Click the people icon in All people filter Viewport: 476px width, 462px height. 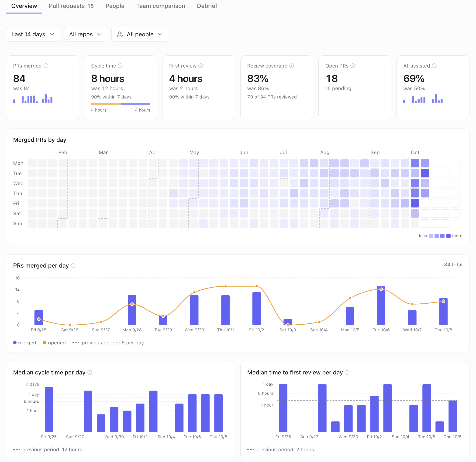coord(120,34)
